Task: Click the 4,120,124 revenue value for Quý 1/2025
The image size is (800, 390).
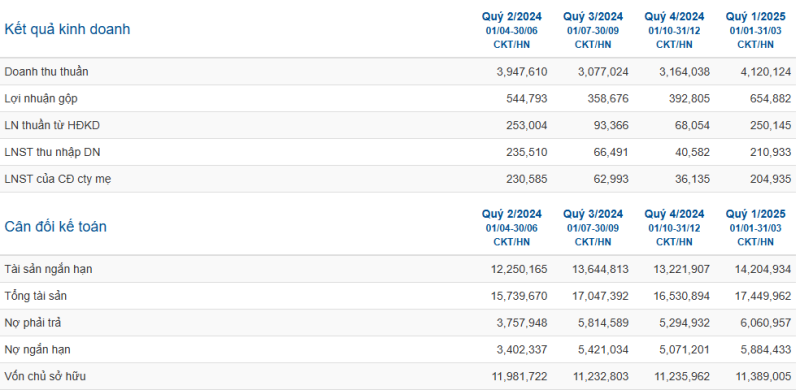Action: 766,72
